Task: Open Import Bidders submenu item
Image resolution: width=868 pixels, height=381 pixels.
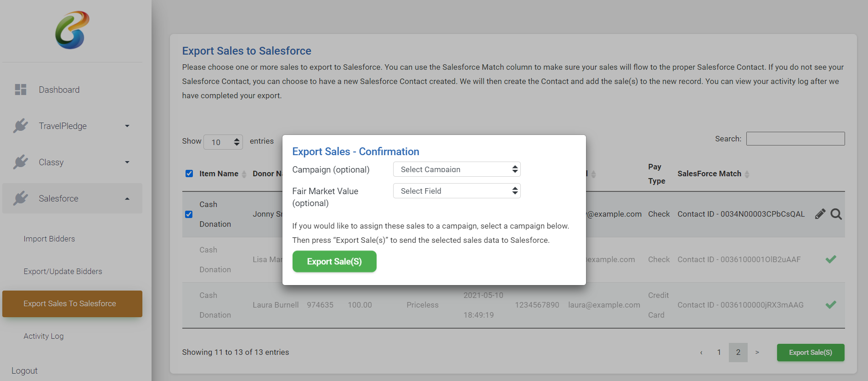Action: click(x=49, y=239)
